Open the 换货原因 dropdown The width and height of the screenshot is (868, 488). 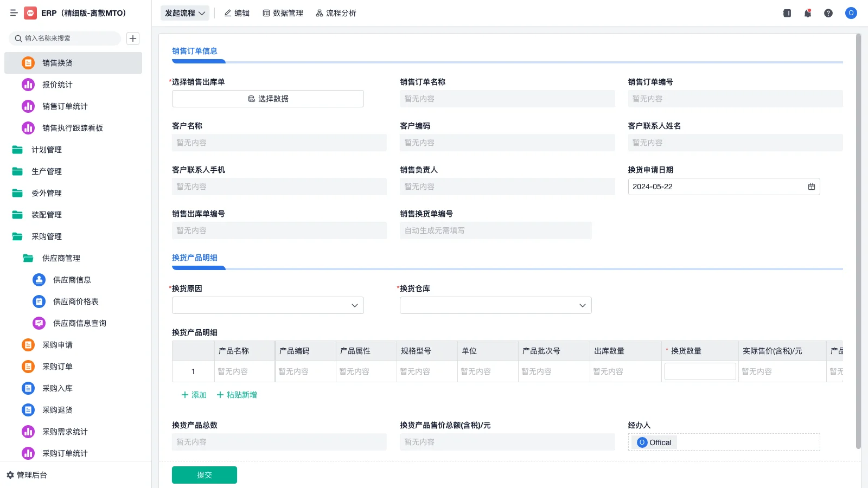click(267, 305)
